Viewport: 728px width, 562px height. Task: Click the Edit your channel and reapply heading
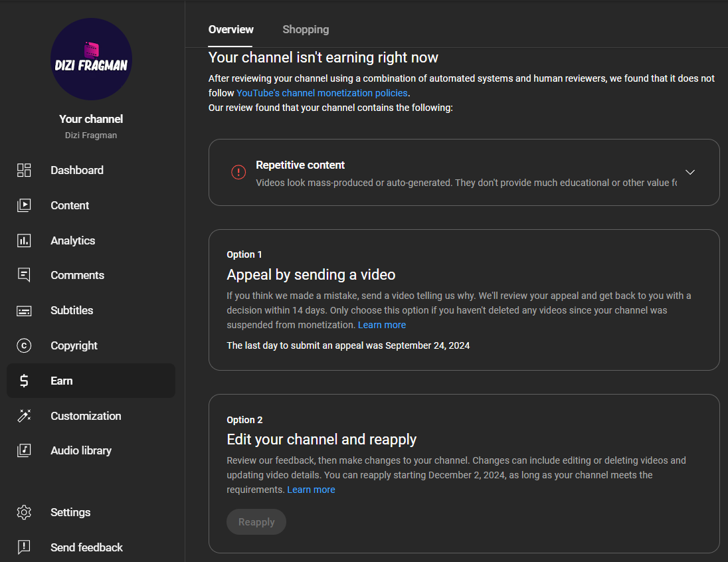(x=321, y=439)
